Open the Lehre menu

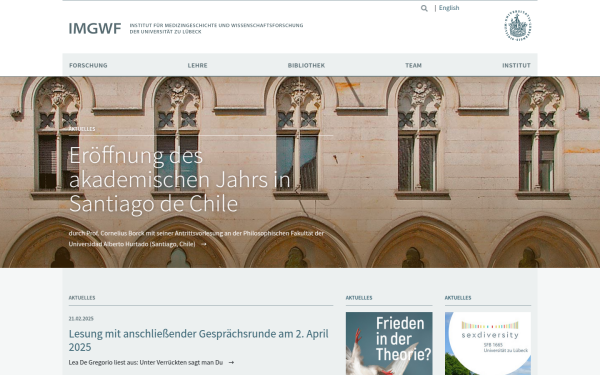[x=197, y=65]
